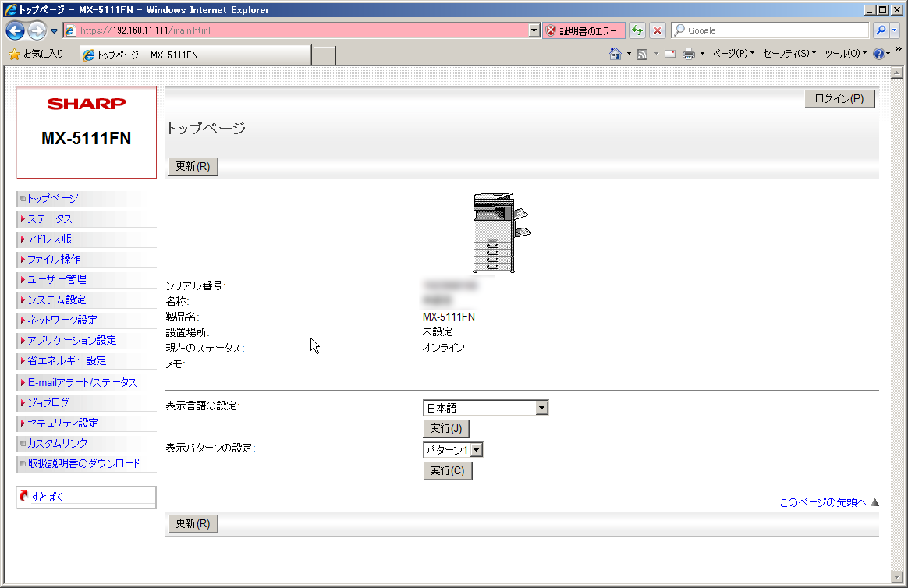Expand セキュリティ設定 in the sidebar
The height and width of the screenshot is (588, 908).
(x=63, y=423)
